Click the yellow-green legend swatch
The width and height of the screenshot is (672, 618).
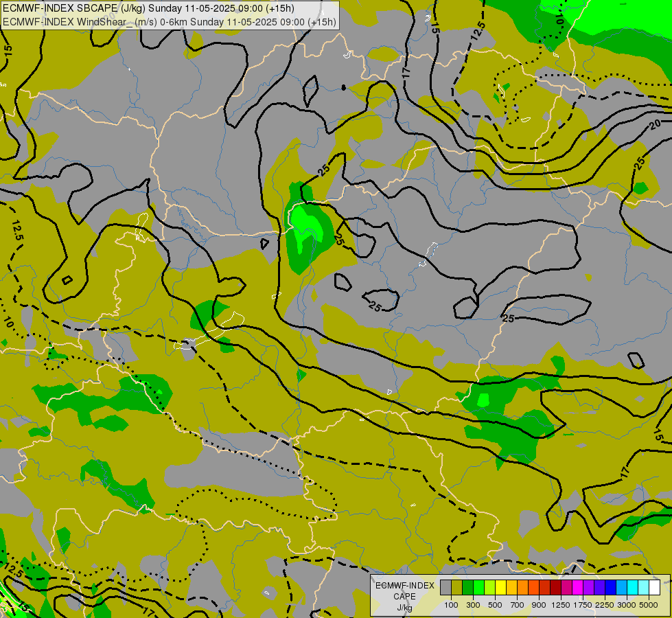[490, 588]
